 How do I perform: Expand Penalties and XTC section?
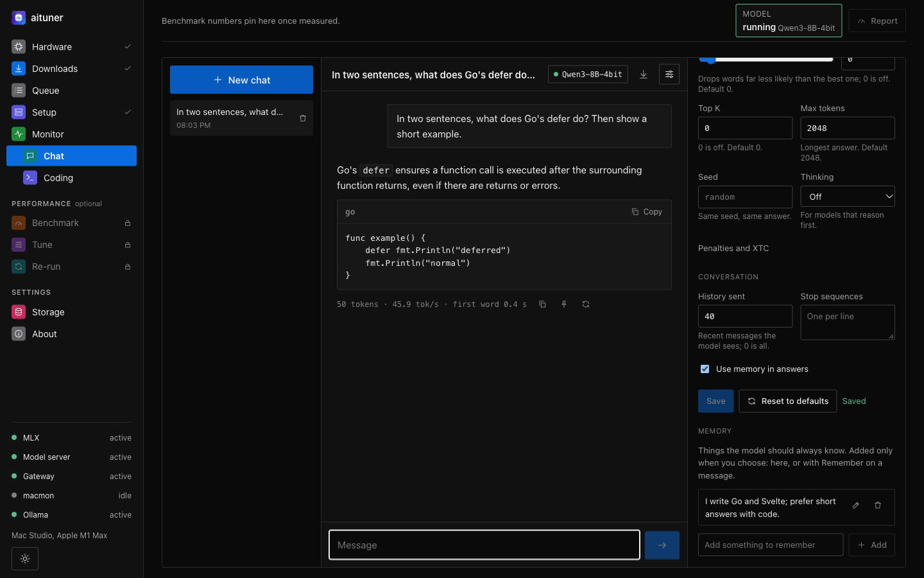coord(733,249)
